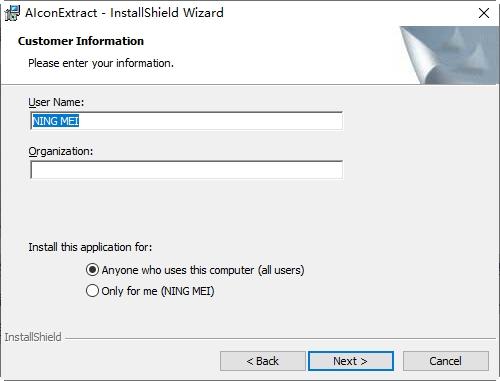Click "Install this application for:" label
500x381 pixels.
click(x=90, y=247)
